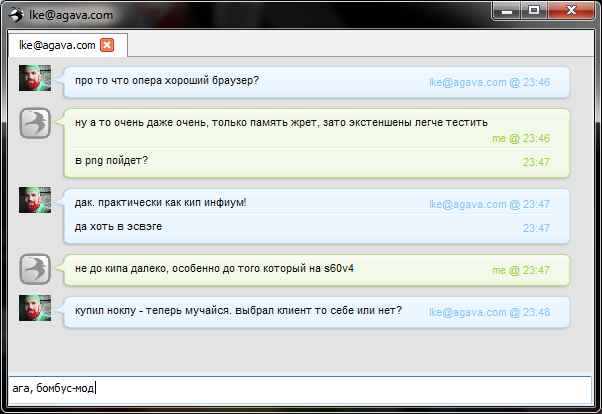Click the 'me @ 23:47' sender label
602x414 pixels.
(x=521, y=270)
